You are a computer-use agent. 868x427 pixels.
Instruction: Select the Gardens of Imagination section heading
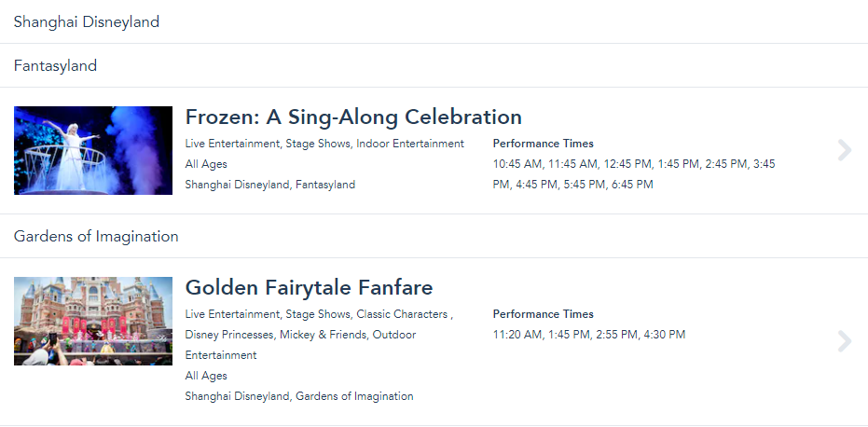click(96, 236)
